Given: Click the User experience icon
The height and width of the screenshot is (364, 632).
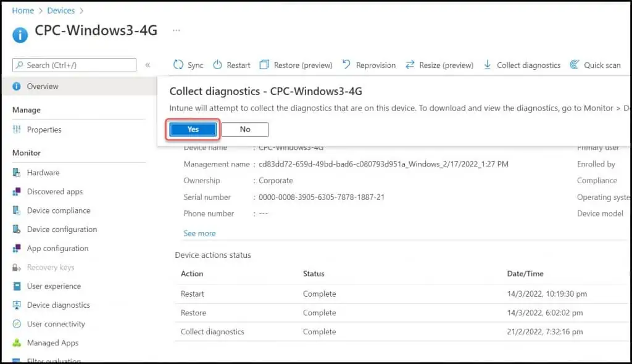Looking at the screenshot, I should pos(17,286).
